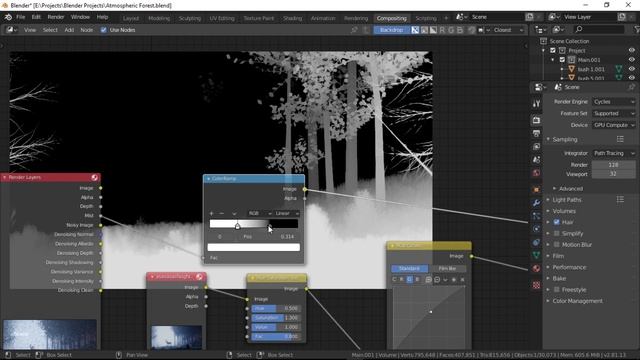
Task: Click the Blender logo menu icon
Action: tap(8, 17)
